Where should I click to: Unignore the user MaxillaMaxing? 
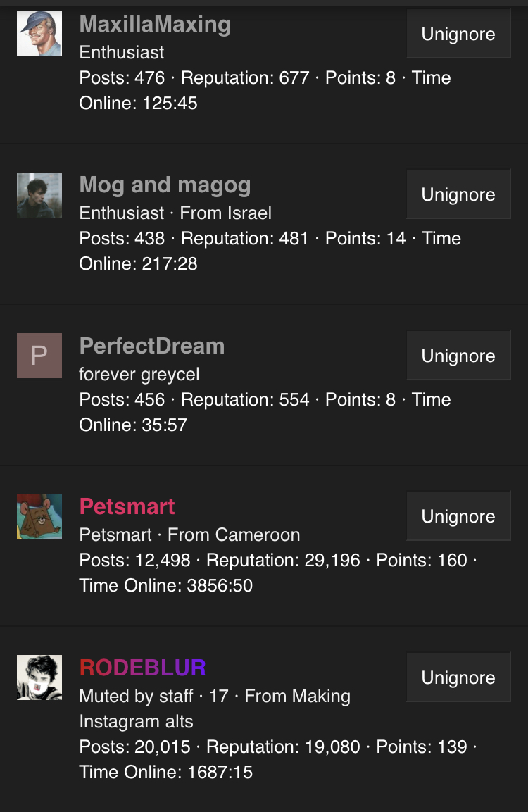point(458,34)
